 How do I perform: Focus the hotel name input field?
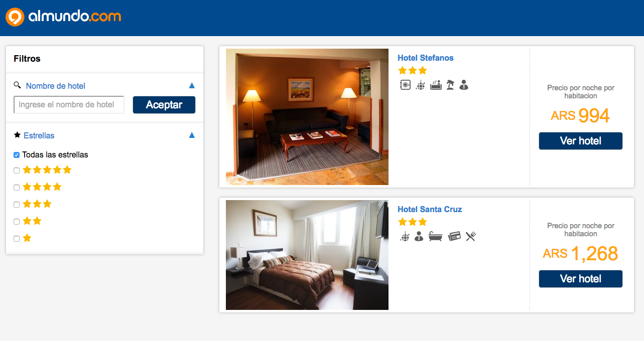[x=69, y=105]
